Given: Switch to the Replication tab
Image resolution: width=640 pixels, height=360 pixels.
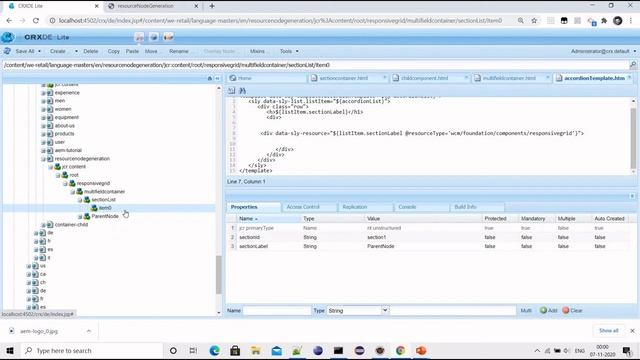Looking at the screenshot, I should tap(355, 207).
